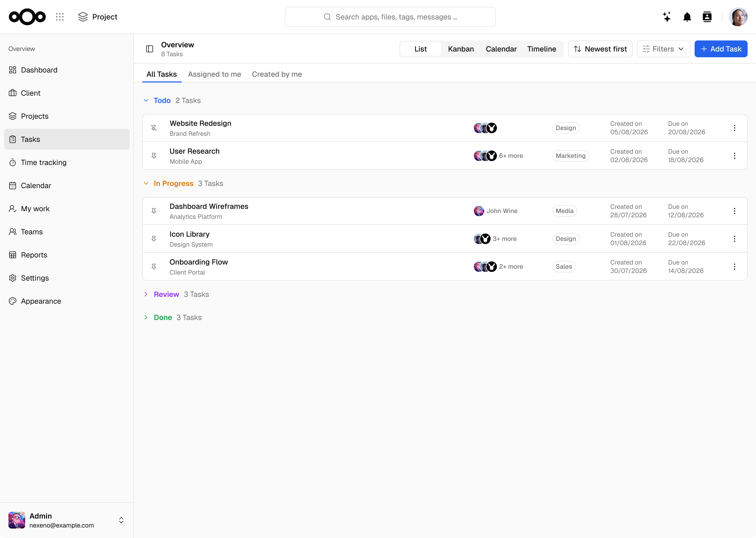Open more options for Icon Library

pos(734,239)
